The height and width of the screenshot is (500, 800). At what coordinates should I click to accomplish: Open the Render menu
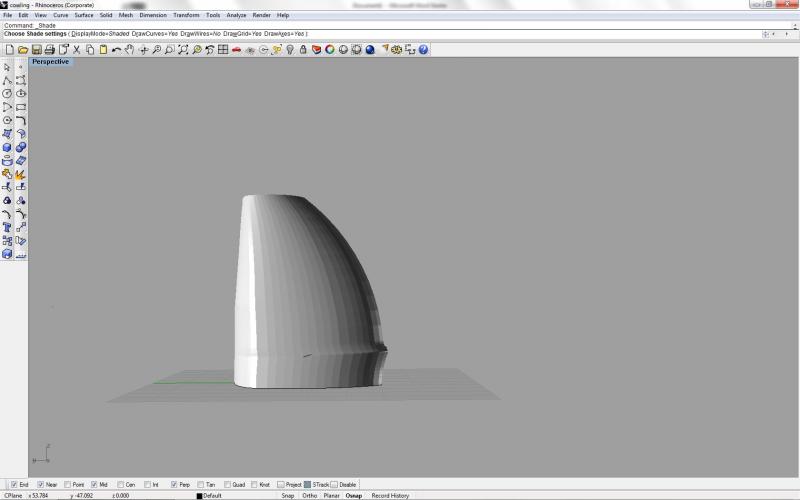261,15
